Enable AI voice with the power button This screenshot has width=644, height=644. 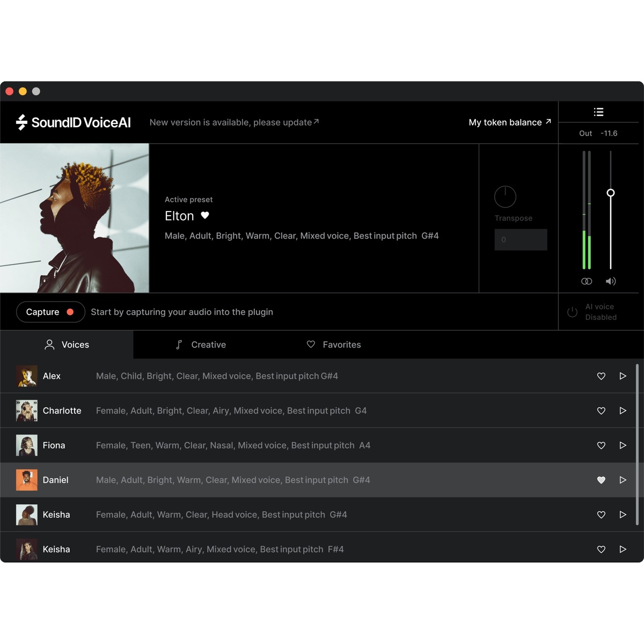(x=572, y=312)
